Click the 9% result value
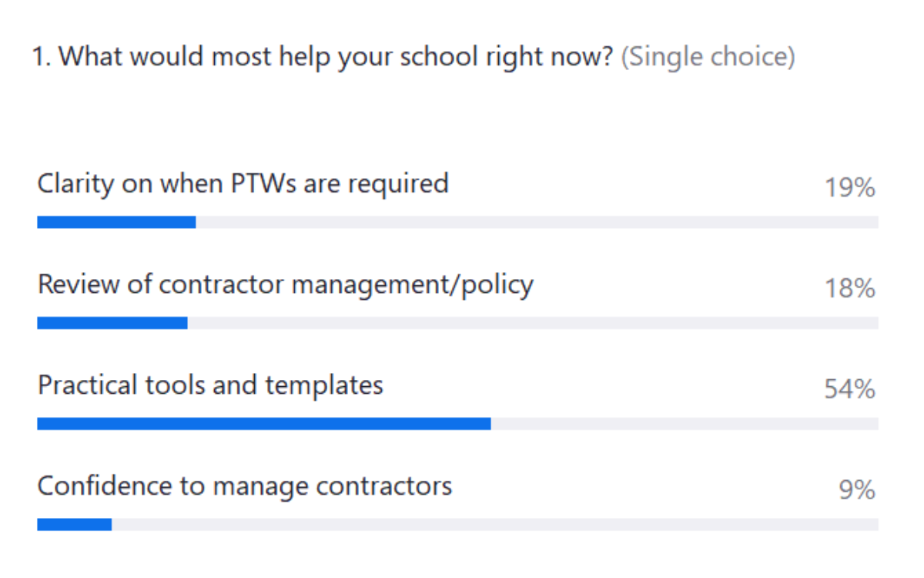924x578 pixels. tap(856, 490)
